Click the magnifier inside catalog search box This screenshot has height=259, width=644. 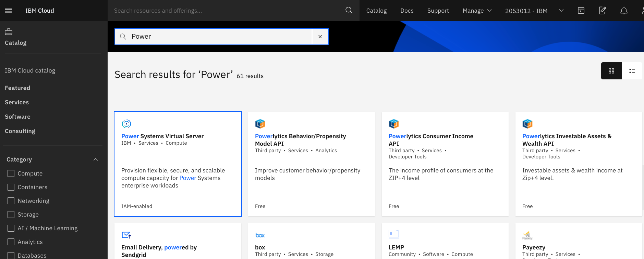tap(123, 37)
